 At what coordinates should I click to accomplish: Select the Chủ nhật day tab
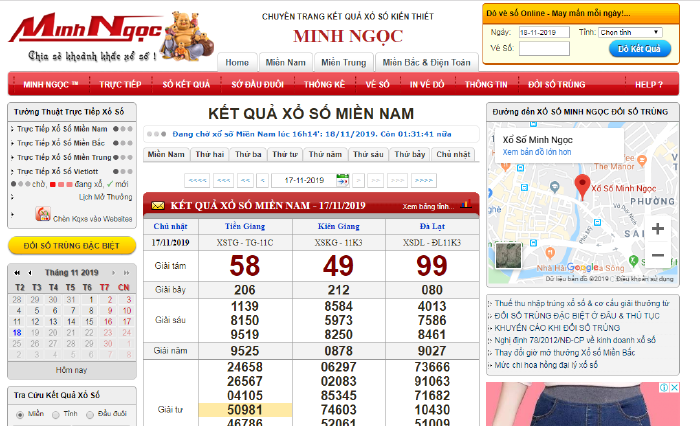453,155
